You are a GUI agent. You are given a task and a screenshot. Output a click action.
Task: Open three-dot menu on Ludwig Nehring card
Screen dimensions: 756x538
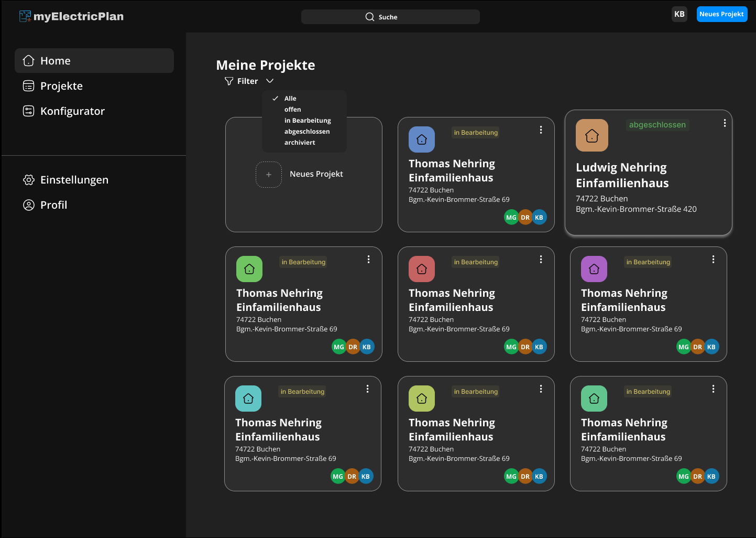(x=725, y=123)
